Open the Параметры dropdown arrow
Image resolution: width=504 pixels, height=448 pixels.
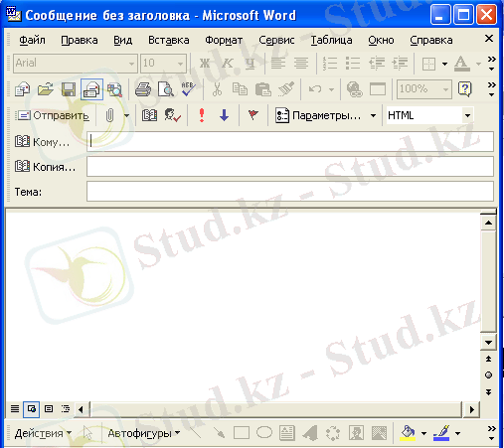click(373, 115)
